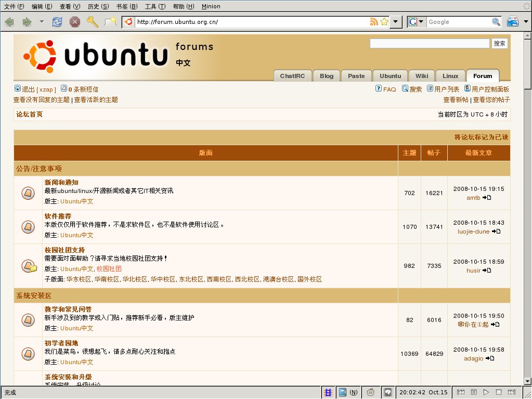Pause playback in the status bar player
This screenshot has height=399, width=532.
(474, 392)
